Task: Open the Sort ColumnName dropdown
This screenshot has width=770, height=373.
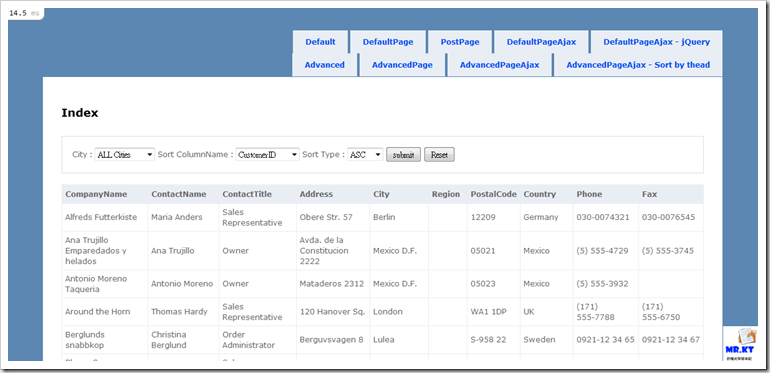Action: pos(268,155)
